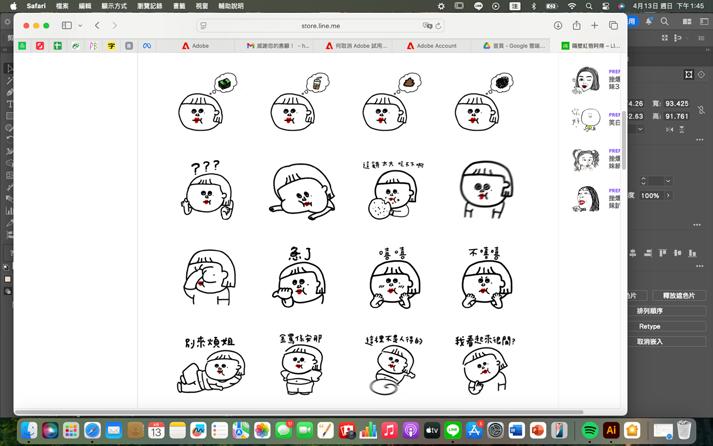Open Spotify from the Dock
Screen dimensions: 713x446
click(x=590, y=430)
